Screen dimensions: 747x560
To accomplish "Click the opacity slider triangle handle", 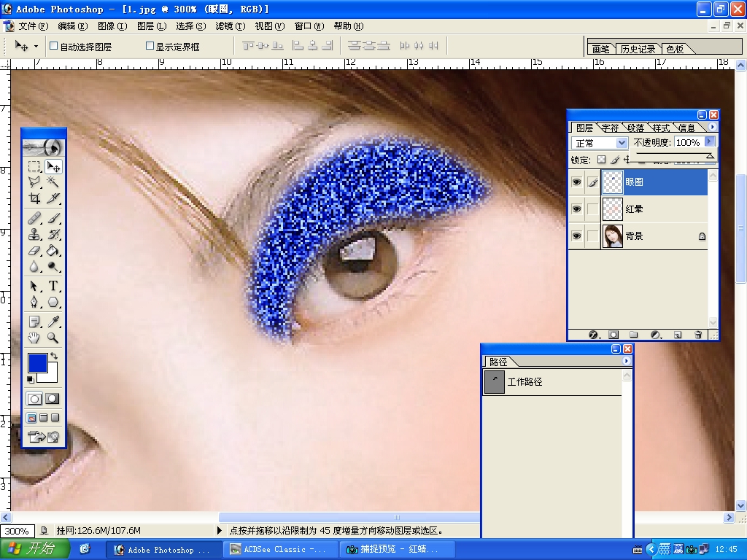I will (x=709, y=156).
